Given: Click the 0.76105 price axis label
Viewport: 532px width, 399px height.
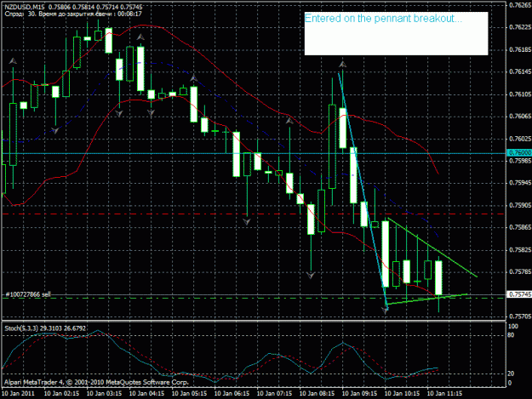Looking at the screenshot, I should [520, 94].
